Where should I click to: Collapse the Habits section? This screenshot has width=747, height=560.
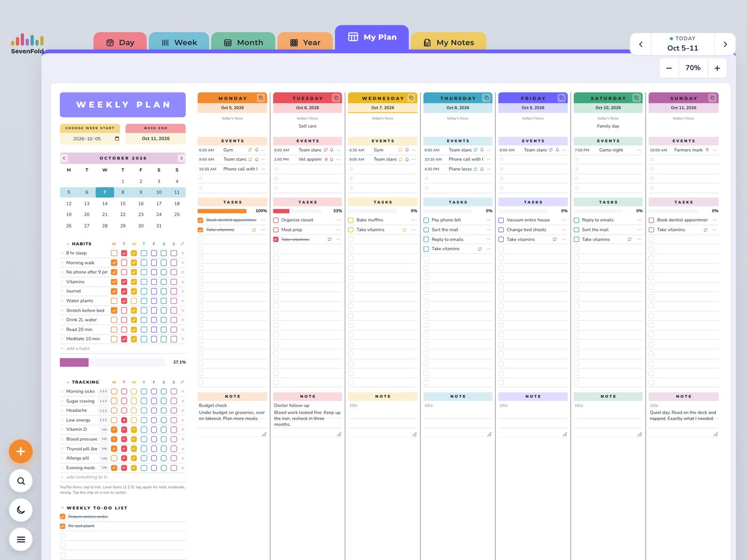click(68, 244)
